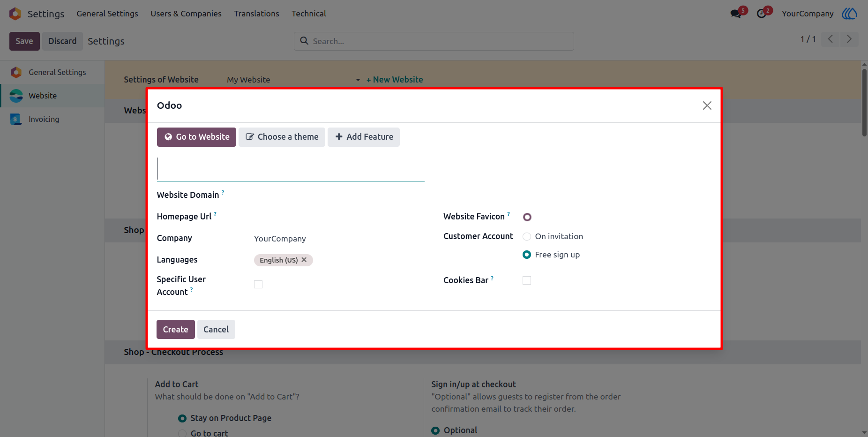
Task: Open the Settings app home icon
Action: [15, 14]
